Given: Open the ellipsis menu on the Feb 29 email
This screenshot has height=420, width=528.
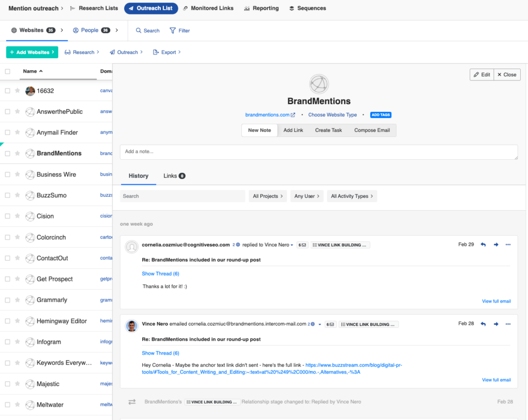Looking at the screenshot, I should [508, 245].
